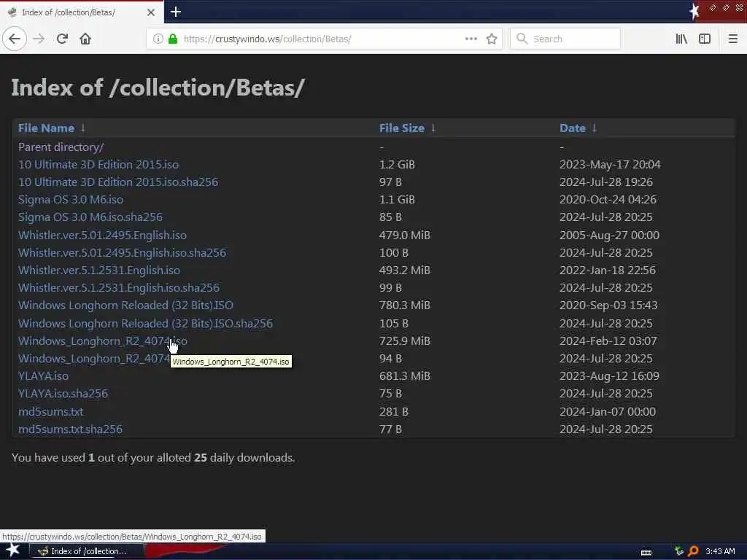
Task: Open Whistler.ver.5.1.2531.English.iso.sha256
Action: [x=119, y=287]
